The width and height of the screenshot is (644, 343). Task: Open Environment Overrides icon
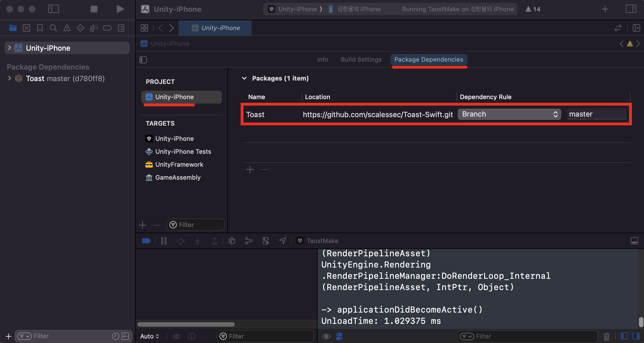click(266, 241)
